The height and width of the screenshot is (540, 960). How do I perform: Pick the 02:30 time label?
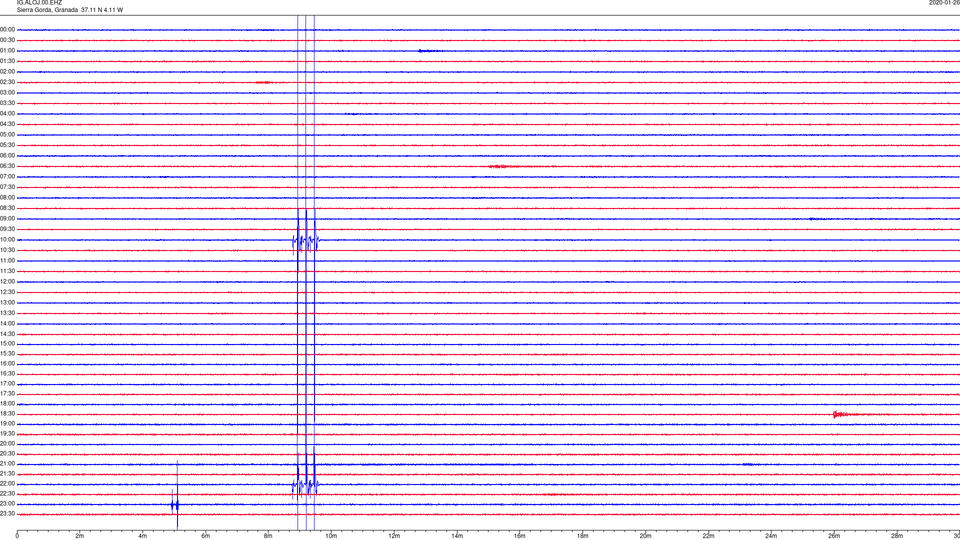click(x=7, y=81)
